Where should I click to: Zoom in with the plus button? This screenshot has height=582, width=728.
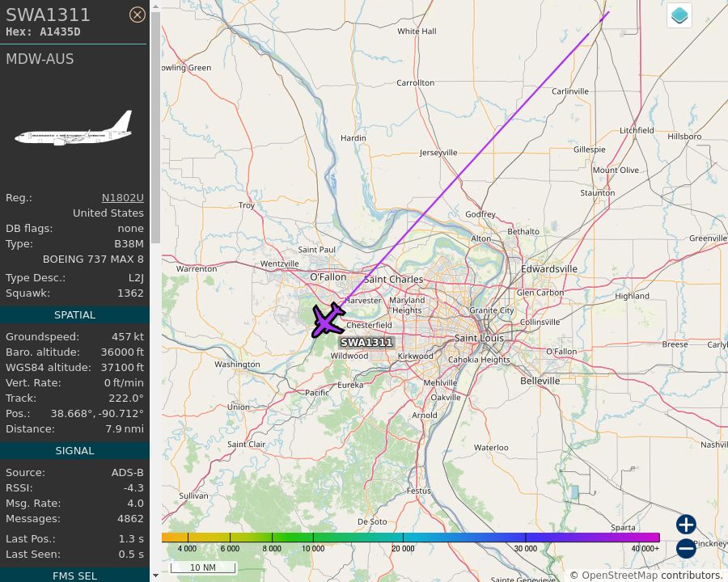[x=686, y=525]
